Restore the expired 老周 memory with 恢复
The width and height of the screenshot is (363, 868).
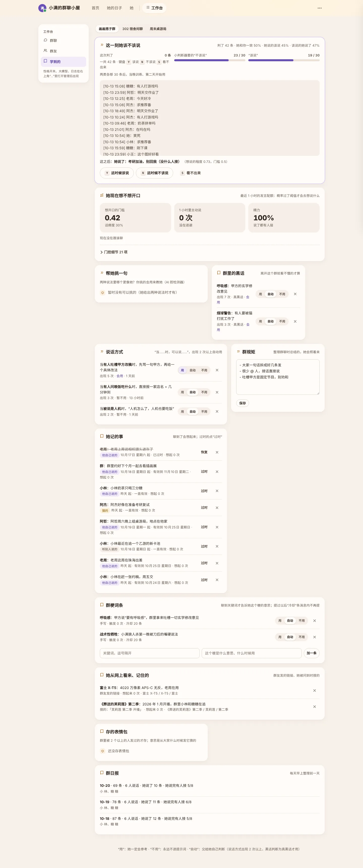click(204, 452)
